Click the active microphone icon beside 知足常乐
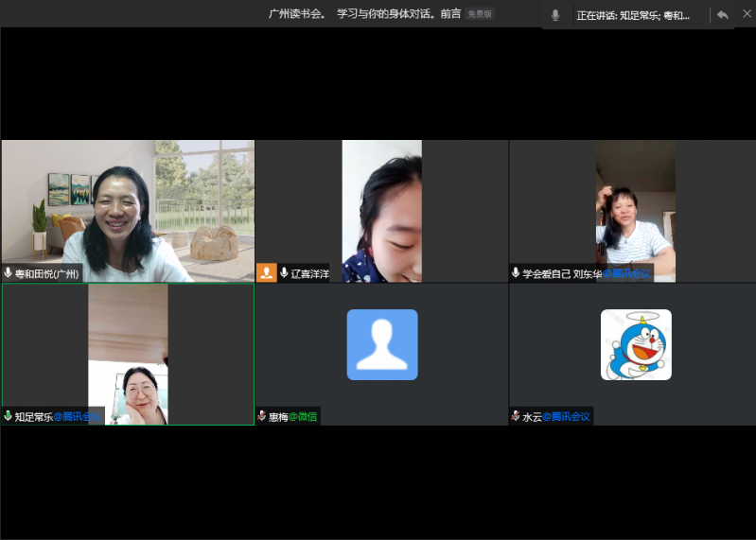The height and width of the screenshot is (540, 756). [x=9, y=416]
